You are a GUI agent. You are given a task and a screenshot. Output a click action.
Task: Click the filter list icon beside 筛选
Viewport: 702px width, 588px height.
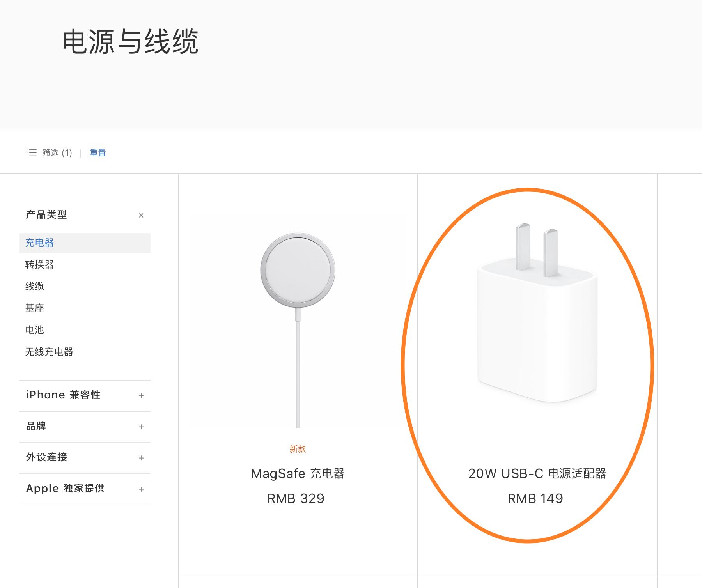[32, 153]
